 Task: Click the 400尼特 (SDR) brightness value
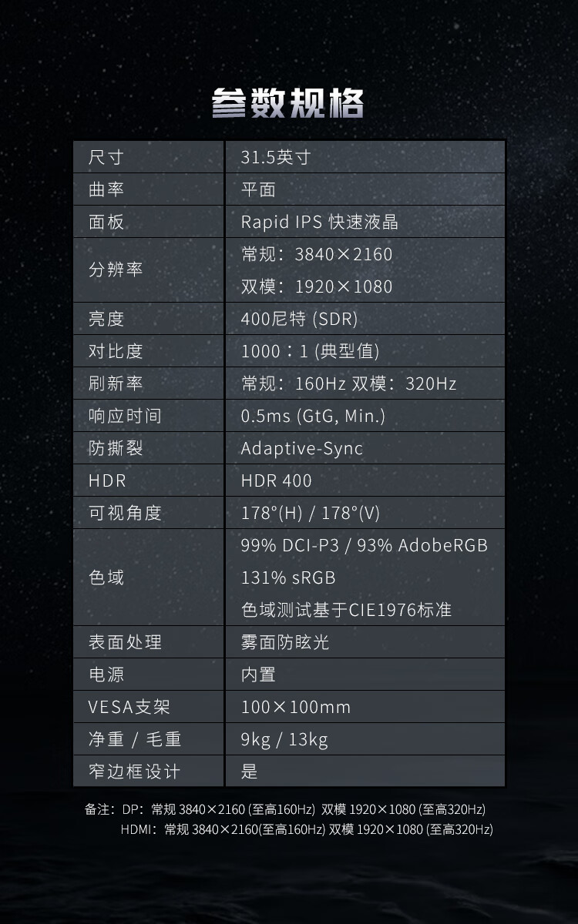point(299,319)
